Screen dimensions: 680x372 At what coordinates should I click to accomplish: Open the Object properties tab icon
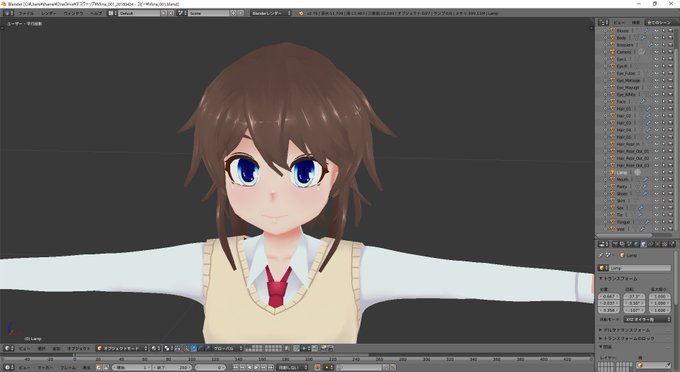(644, 245)
